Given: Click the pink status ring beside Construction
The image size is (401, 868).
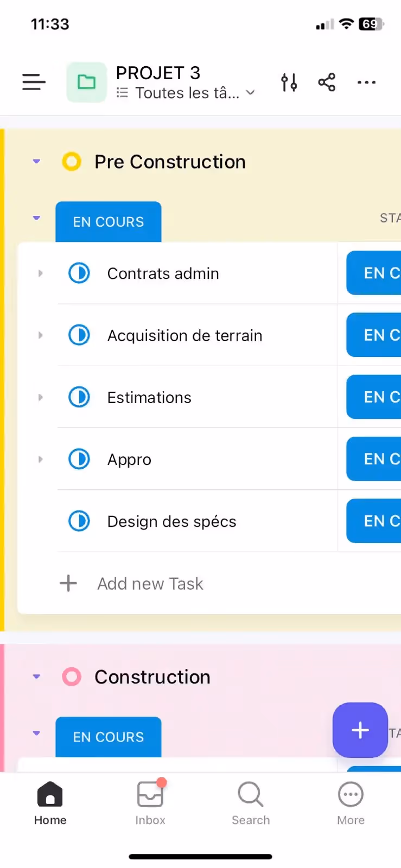Looking at the screenshot, I should point(71,676).
